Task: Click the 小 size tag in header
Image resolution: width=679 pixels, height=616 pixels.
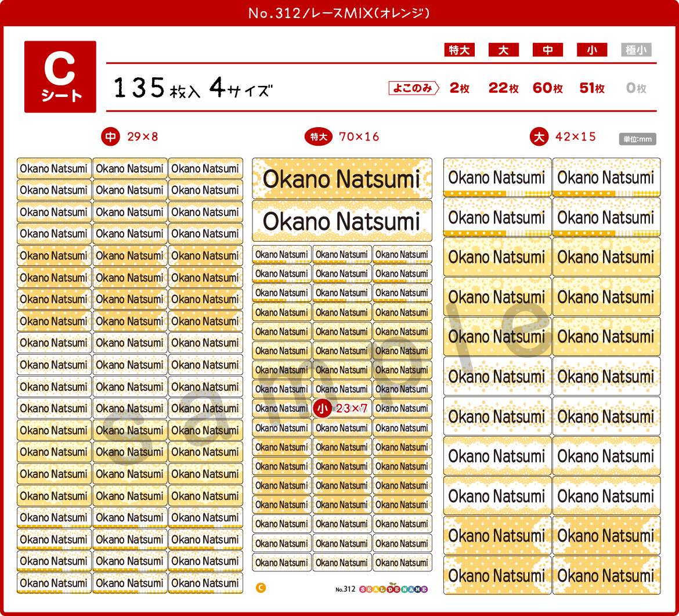Action: click(591, 50)
